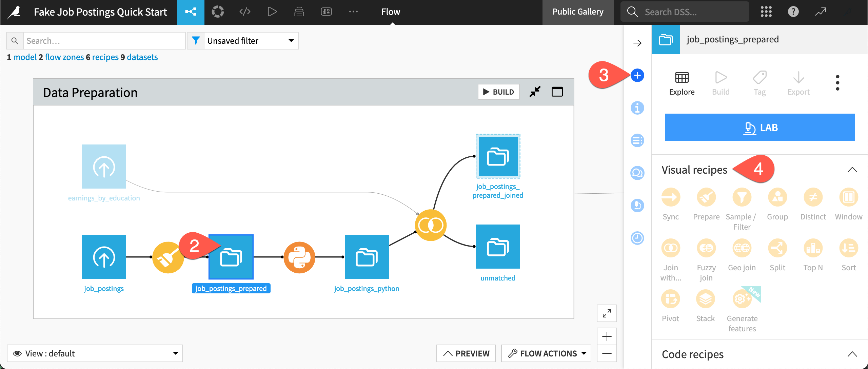The height and width of the screenshot is (369, 868).
Task: Open the Details info tab icon
Action: point(637,108)
